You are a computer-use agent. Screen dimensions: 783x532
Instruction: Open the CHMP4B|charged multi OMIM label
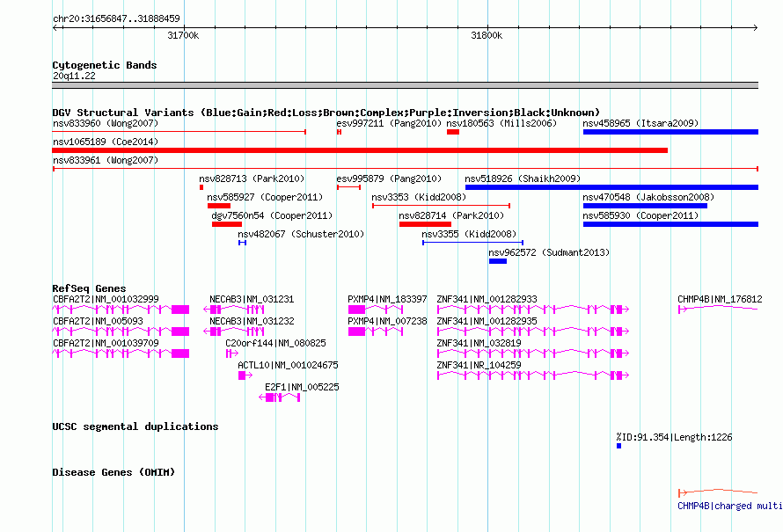pyautogui.click(x=730, y=506)
